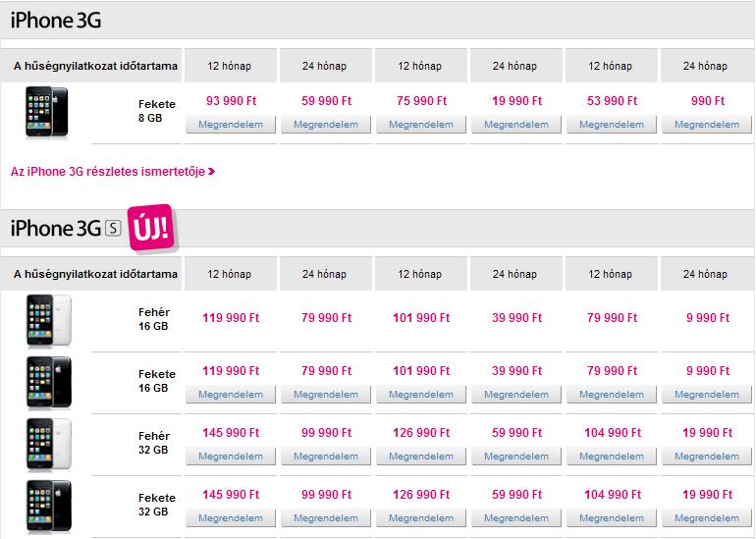
Task: Order Fekete 16 GB at 39 990 Ft
Action: [x=516, y=395]
